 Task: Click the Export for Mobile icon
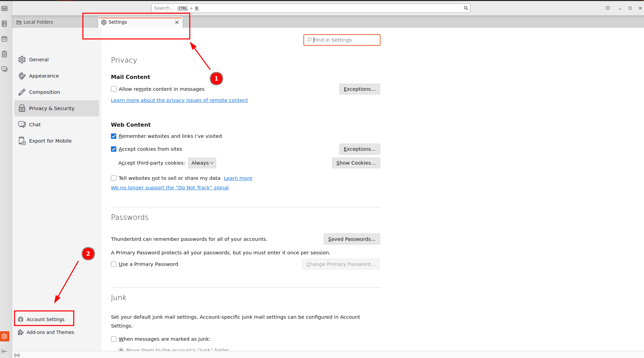(x=22, y=141)
